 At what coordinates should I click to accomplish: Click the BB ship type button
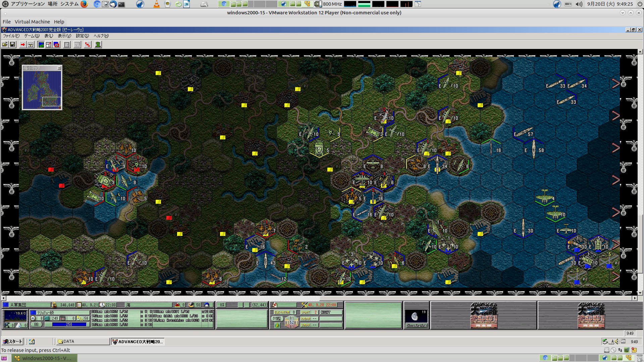(x=36, y=324)
